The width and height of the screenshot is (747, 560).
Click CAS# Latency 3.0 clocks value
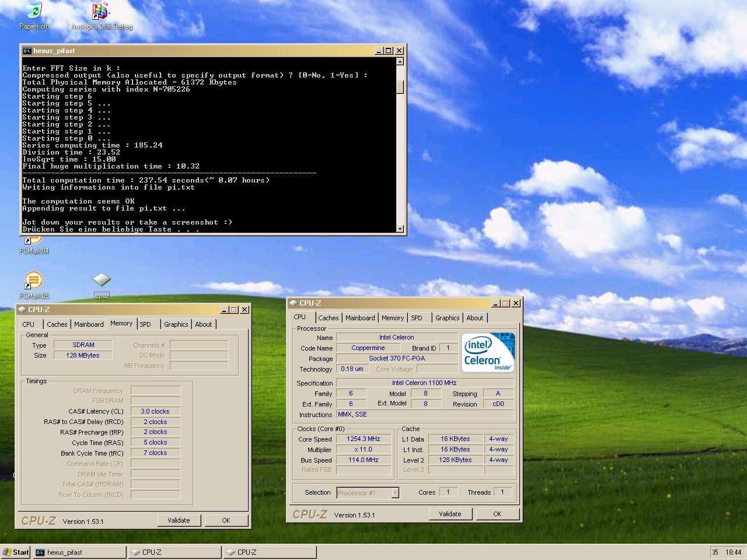155,411
